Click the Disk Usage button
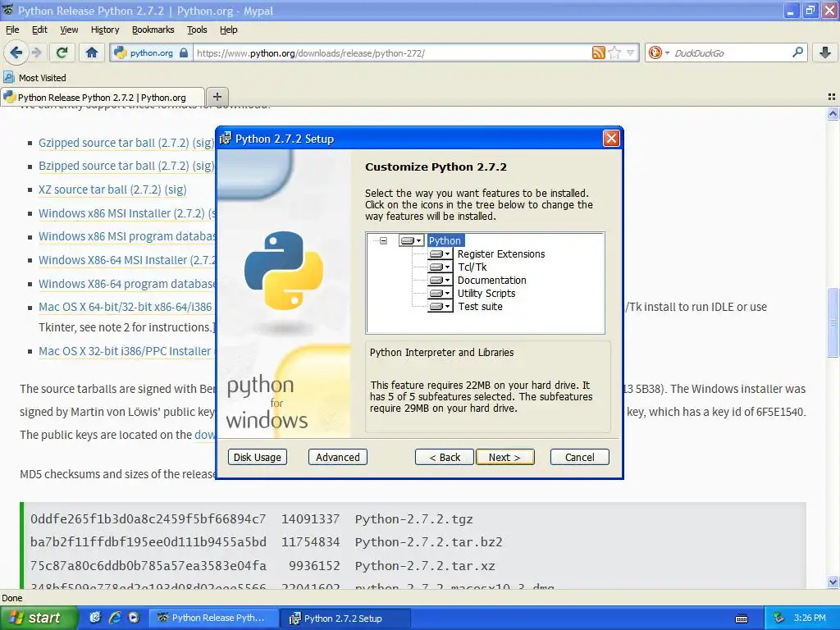Screen dimensions: 840x630 pos(257,457)
